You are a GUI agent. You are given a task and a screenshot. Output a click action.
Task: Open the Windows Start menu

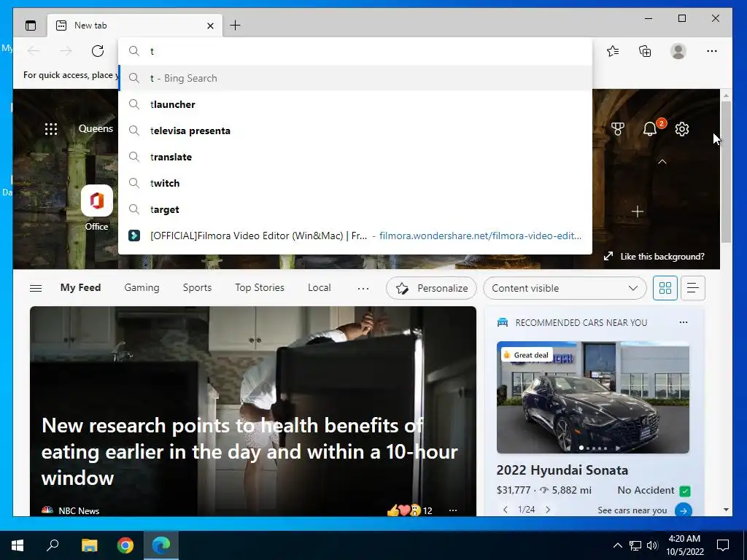point(18,545)
